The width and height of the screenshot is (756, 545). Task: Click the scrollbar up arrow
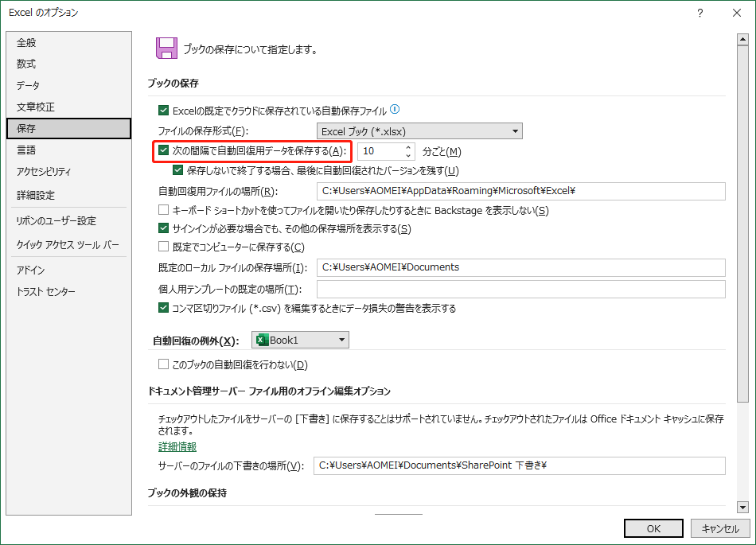click(x=742, y=39)
